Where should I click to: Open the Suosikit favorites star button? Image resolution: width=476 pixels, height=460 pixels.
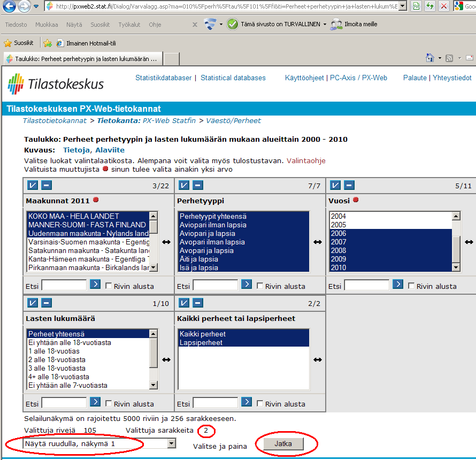coord(19,43)
